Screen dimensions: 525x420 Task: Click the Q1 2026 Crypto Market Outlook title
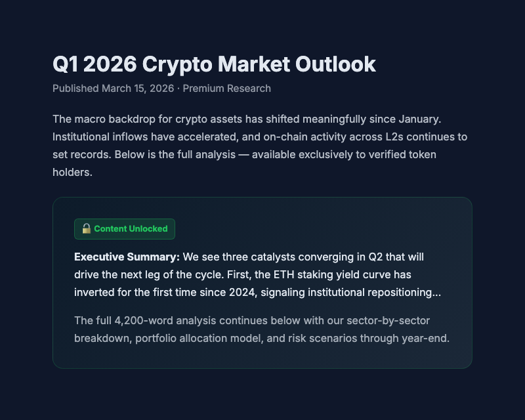coord(214,64)
